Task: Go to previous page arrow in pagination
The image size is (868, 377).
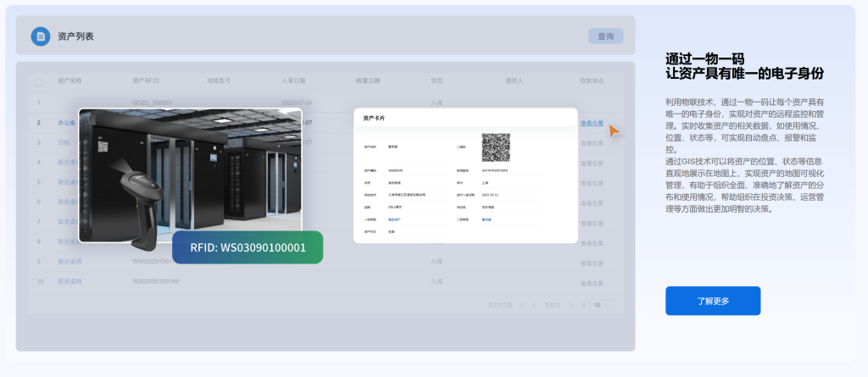Action: (533, 305)
